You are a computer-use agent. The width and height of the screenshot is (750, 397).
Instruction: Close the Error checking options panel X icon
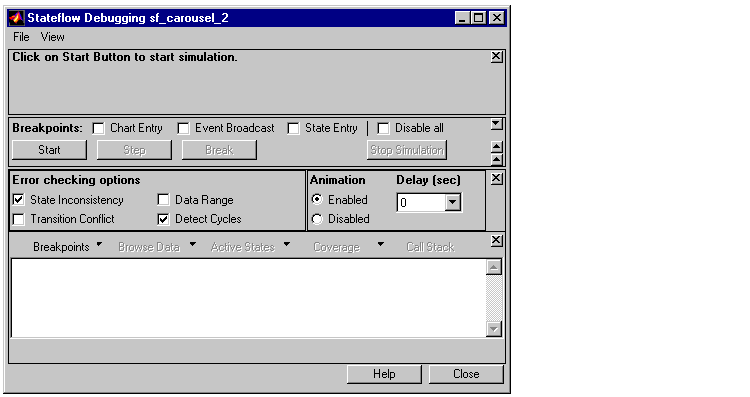[496, 178]
